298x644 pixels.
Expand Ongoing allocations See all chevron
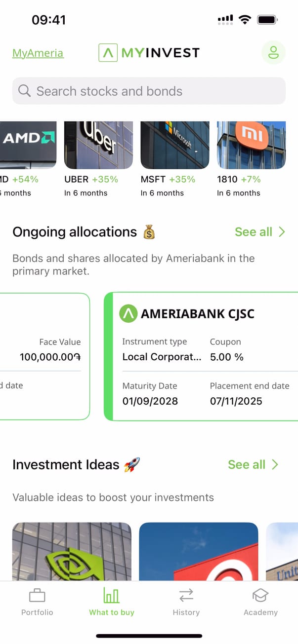(282, 232)
